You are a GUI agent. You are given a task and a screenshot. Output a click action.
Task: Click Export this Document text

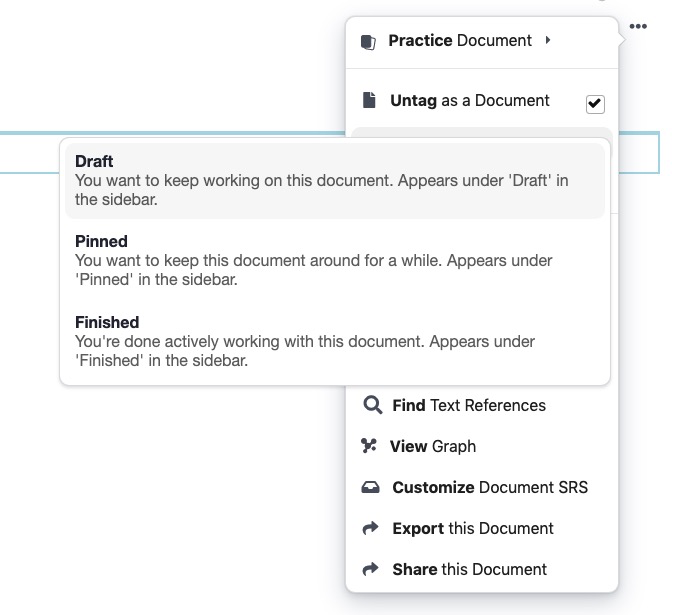click(x=472, y=528)
